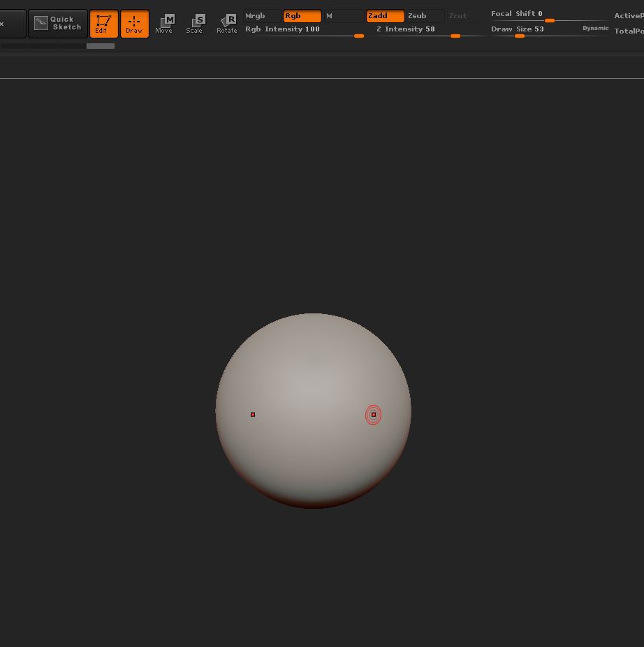Toggle Draw mode button
This screenshot has width=644, height=647.
pyautogui.click(x=135, y=24)
